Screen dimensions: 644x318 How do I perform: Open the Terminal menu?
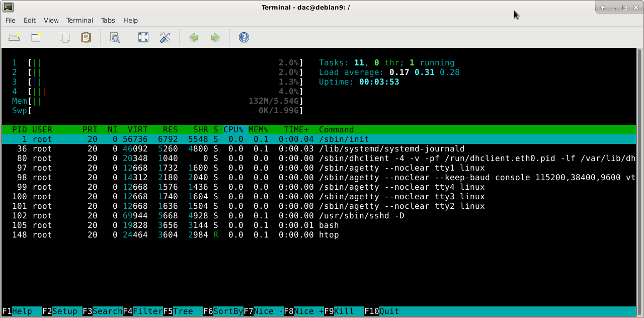tap(79, 20)
